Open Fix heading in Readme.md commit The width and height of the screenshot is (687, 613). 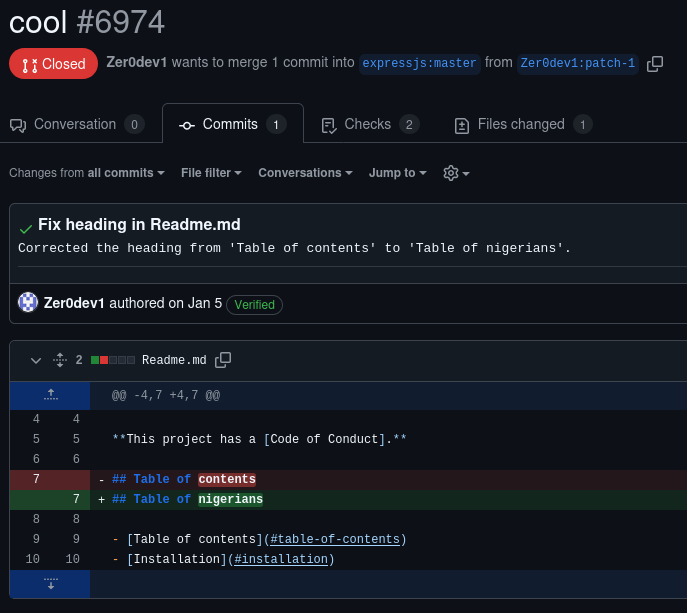[x=139, y=224]
